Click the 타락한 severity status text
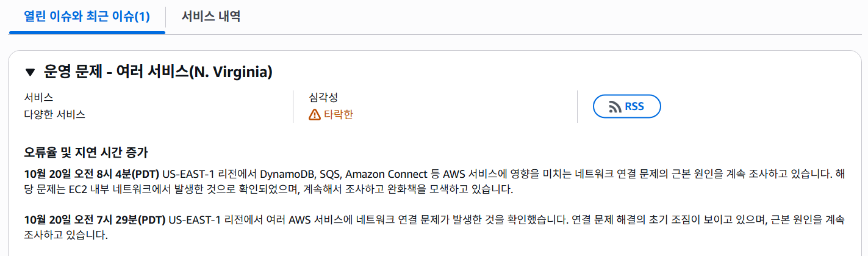This screenshot has width=868, height=256. (x=339, y=114)
